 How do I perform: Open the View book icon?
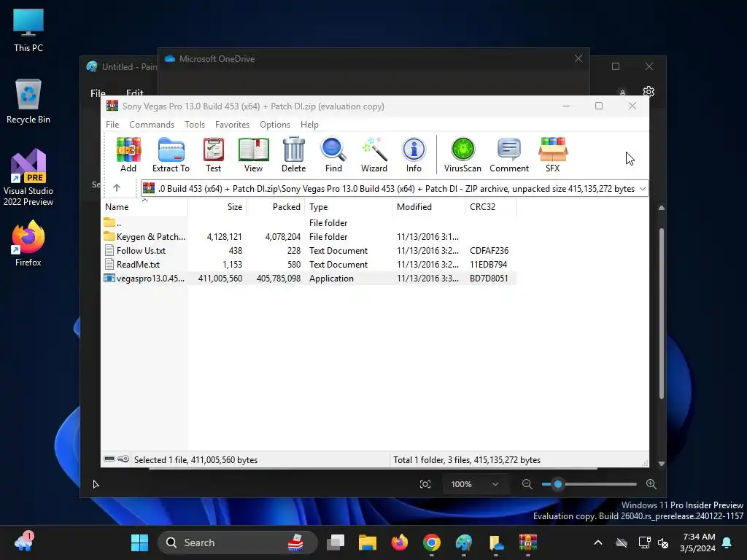pos(253,155)
